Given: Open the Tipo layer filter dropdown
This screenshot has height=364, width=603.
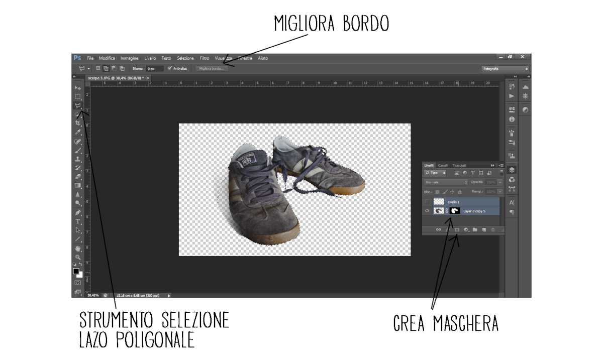Looking at the screenshot, I should [x=435, y=173].
